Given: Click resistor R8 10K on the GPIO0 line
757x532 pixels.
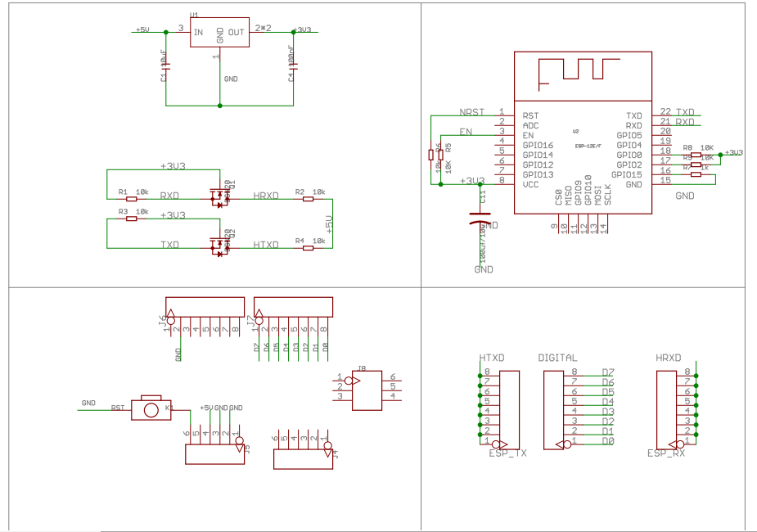Looking at the screenshot, I should pos(696,154).
